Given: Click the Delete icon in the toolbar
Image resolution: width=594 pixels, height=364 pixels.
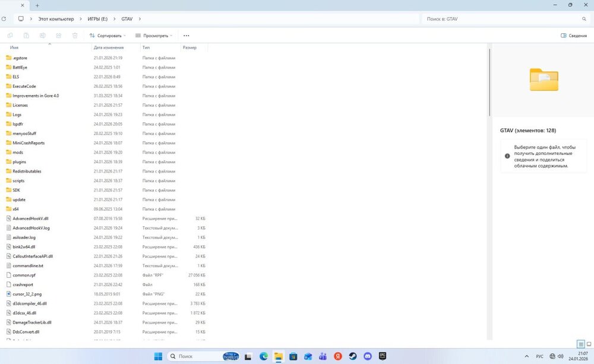Looking at the screenshot, I should tap(74, 36).
